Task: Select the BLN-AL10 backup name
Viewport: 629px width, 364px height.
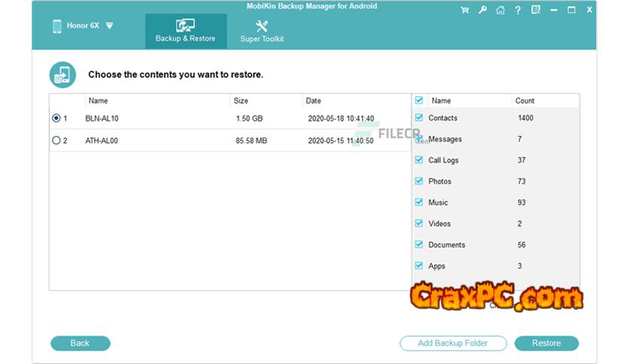Action: (102, 119)
